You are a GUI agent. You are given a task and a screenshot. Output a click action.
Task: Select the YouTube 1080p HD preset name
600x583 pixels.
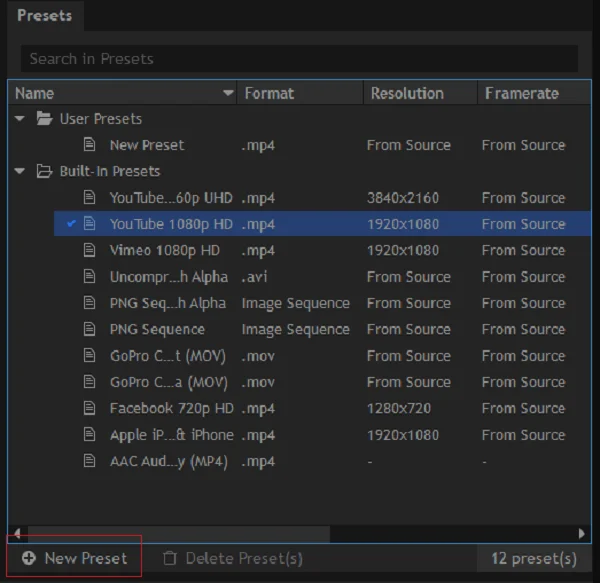(171, 224)
